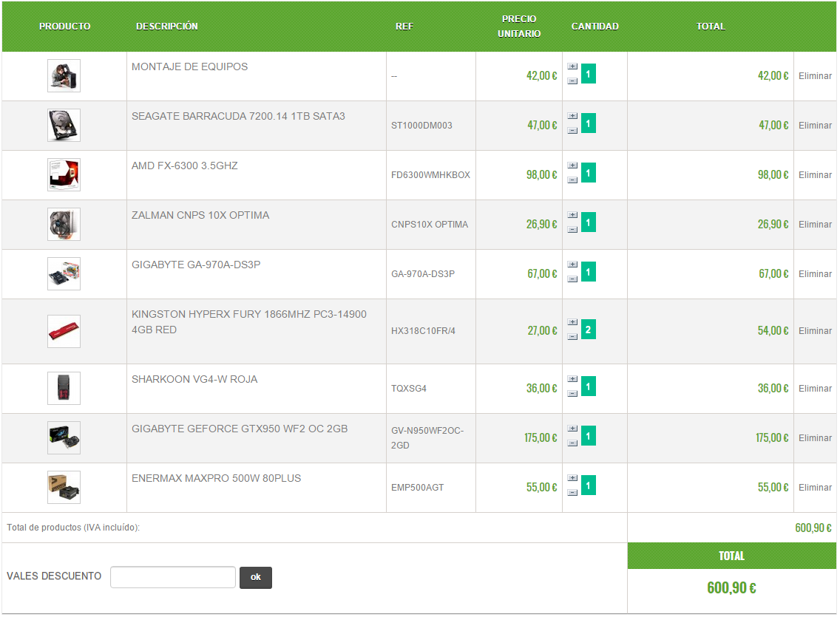This screenshot has height=617, width=840.
Task: Open GIGABYTE GEFORCE GTX950 WF2 OC description
Action: coord(240,429)
